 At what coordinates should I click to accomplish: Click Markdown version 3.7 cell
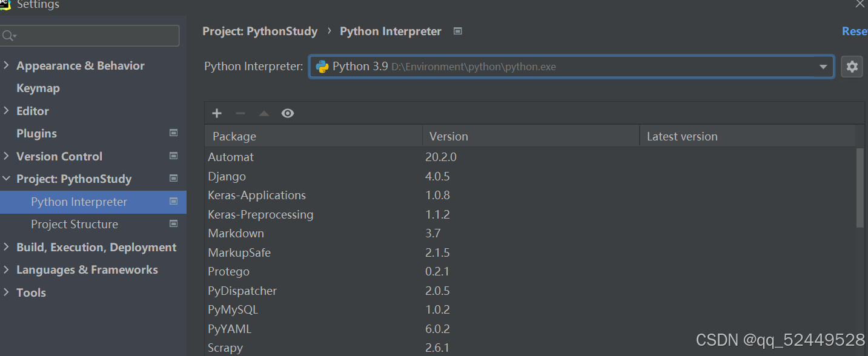click(x=433, y=233)
